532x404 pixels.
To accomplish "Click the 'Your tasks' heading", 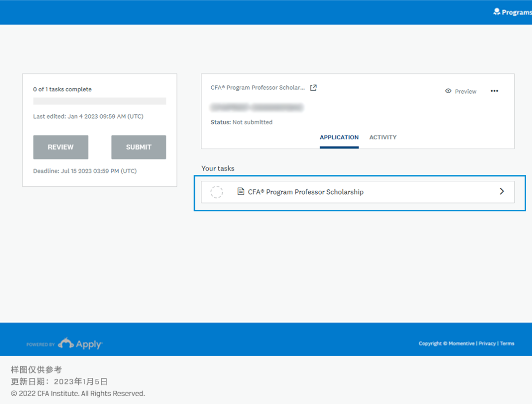I will pyautogui.click(x=218, y=168).
